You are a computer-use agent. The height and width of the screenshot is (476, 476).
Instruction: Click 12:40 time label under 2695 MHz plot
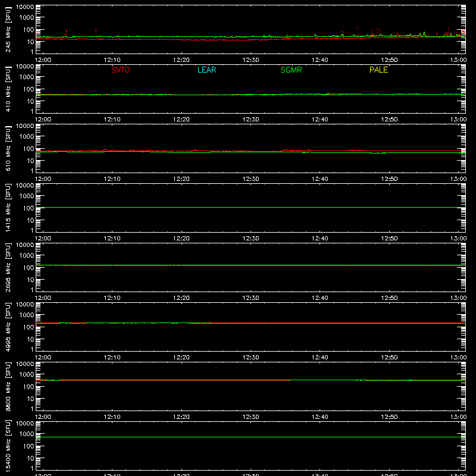coord(320,298)
